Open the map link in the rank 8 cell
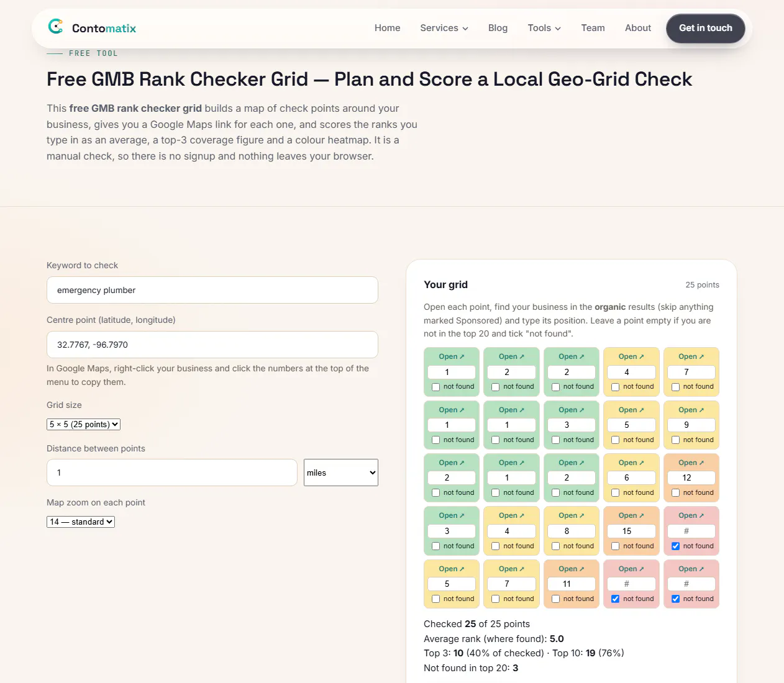 [x=572, y=515]
